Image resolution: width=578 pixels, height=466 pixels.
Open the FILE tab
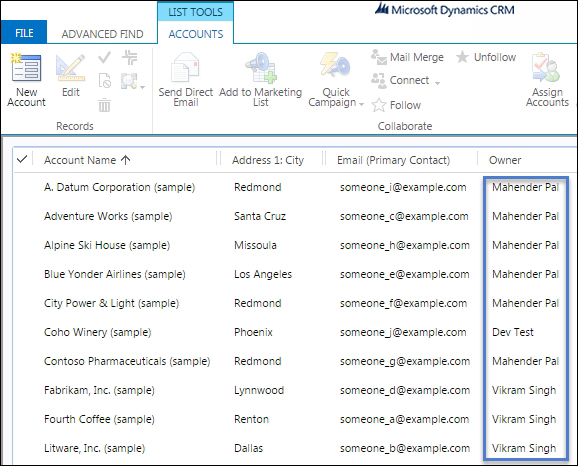[x=24, y=33]
